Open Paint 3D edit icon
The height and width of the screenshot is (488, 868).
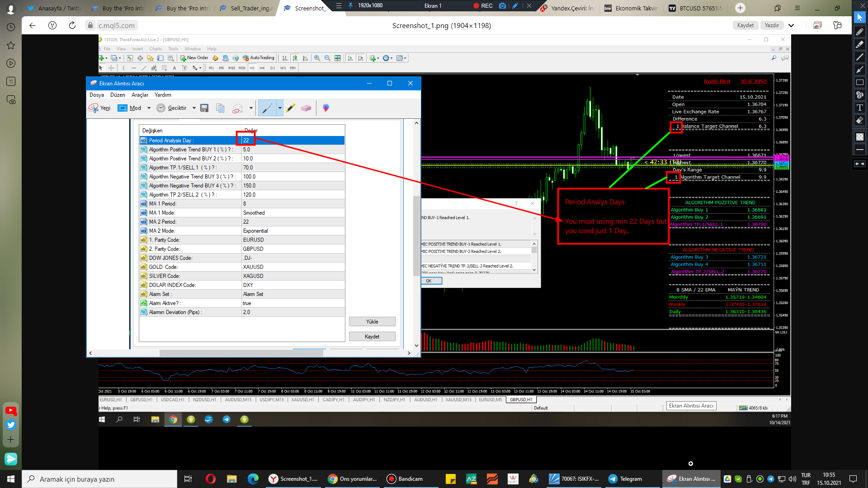click(x=325, y=108)
